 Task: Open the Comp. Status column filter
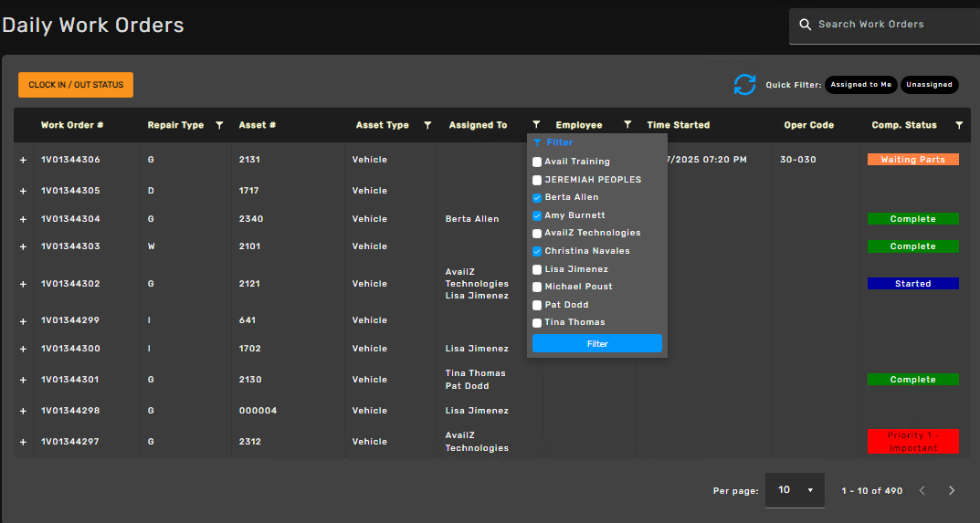pyautogui.click(x=959, y=125)
